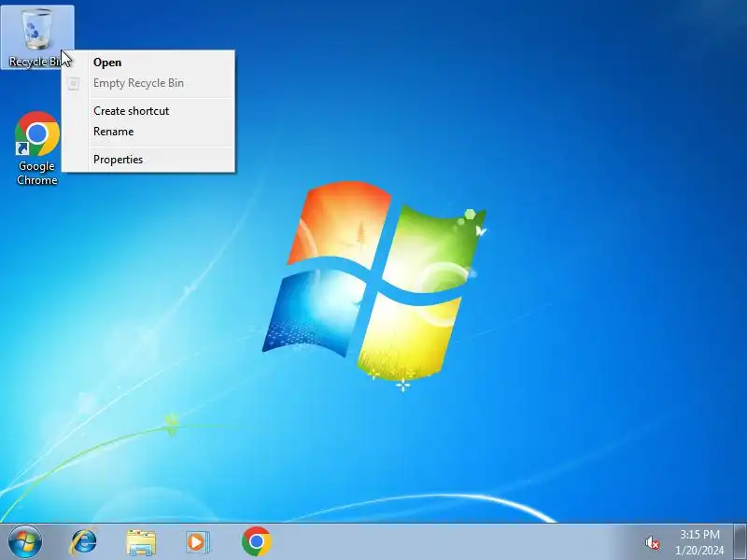The height and width of the screenshot is (560, 747).
Task: Click the taskbar clock showing 3:15 PM
Action: coord(699,534)
